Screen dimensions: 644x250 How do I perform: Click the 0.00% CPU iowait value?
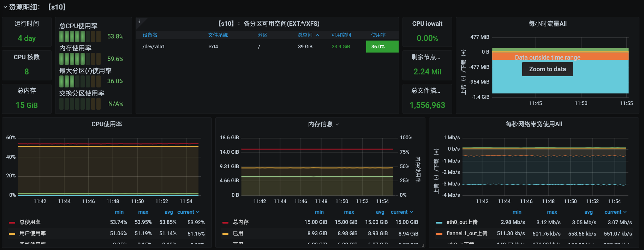coord(427,38)
